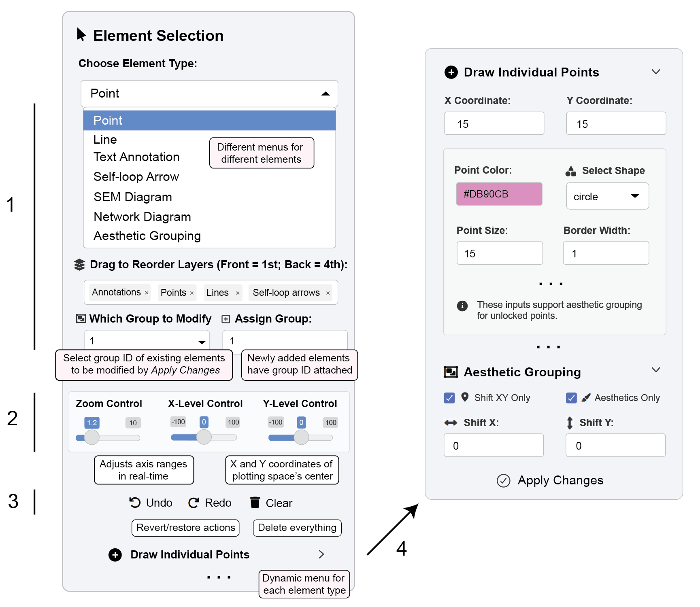Viewport: 700px width, 607px height.
Task: Uncheck the Aesthetics Only checkbox
Action: click(x=571, y=398)
